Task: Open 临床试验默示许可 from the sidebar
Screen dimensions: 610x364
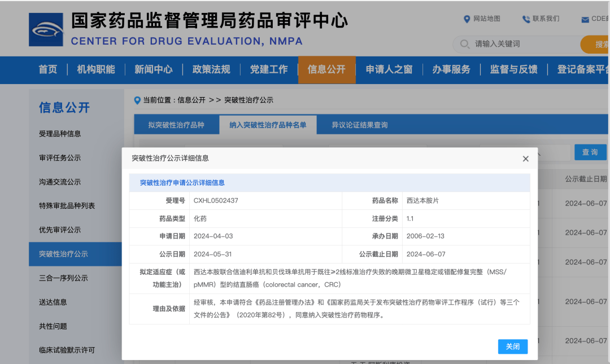Action: click(66, 350)
